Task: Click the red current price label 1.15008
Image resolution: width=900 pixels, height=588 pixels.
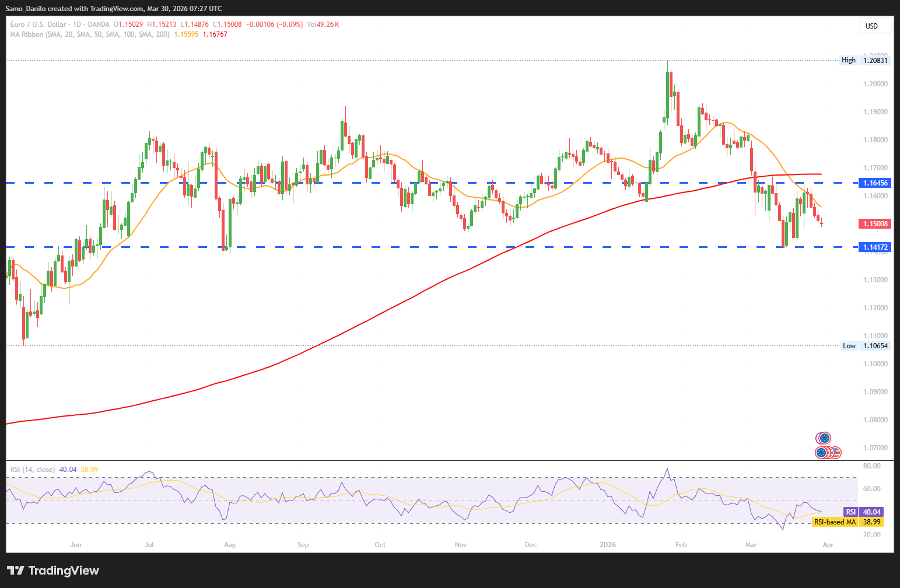Action: [875, 224]
